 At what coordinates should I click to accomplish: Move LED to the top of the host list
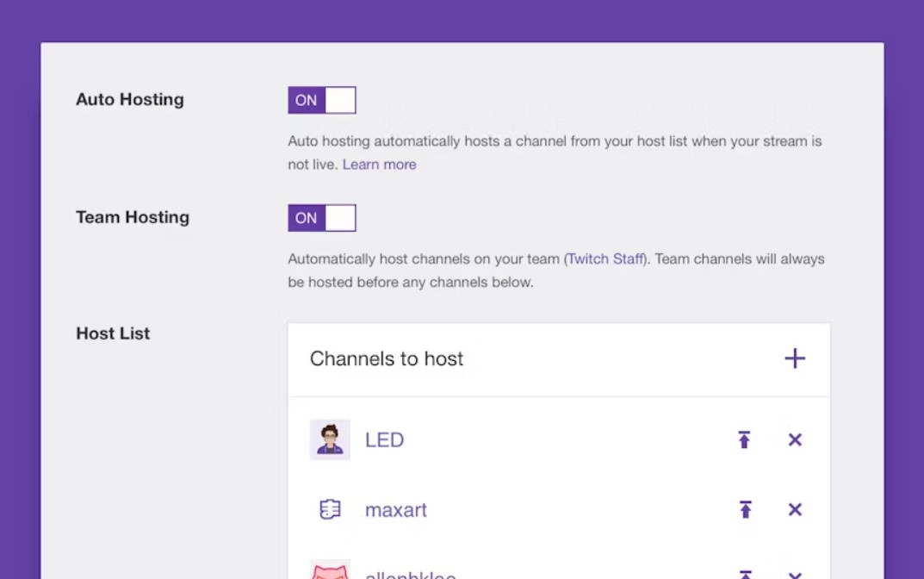click(x=744, y=439)
